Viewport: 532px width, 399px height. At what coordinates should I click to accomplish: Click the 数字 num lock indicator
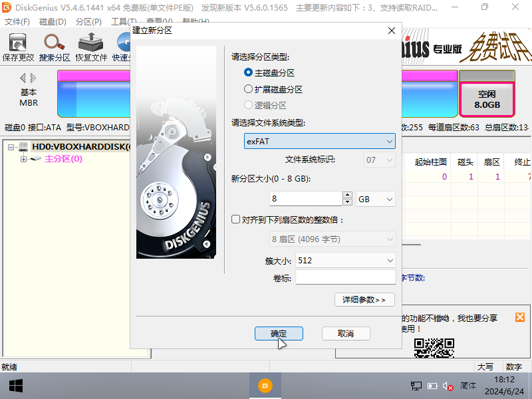pyautogui.click(x=513, y=367)
